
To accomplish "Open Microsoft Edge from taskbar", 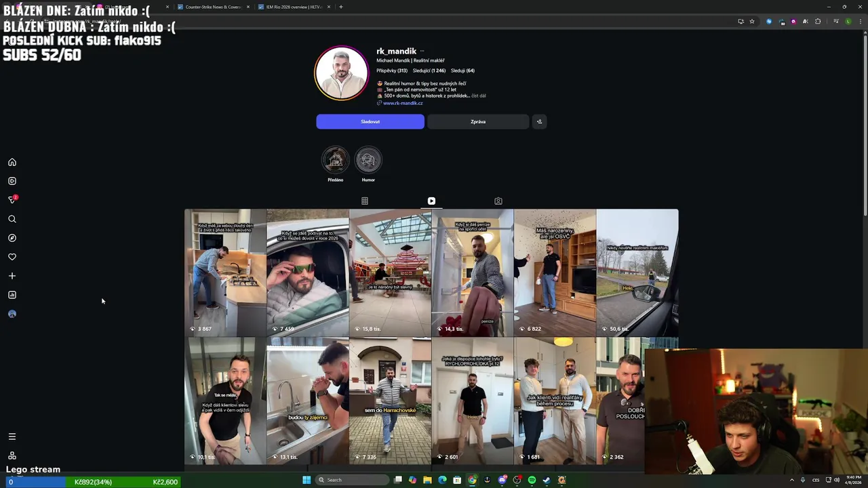I will [442, 480].
